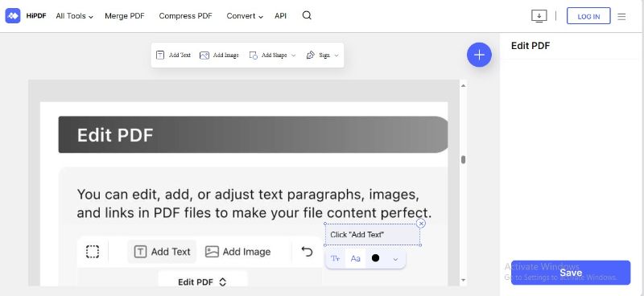The height and width of the screenshot is (296, 644).
Task: Click the HiPDF logo icon
Action: click(13, 16)
